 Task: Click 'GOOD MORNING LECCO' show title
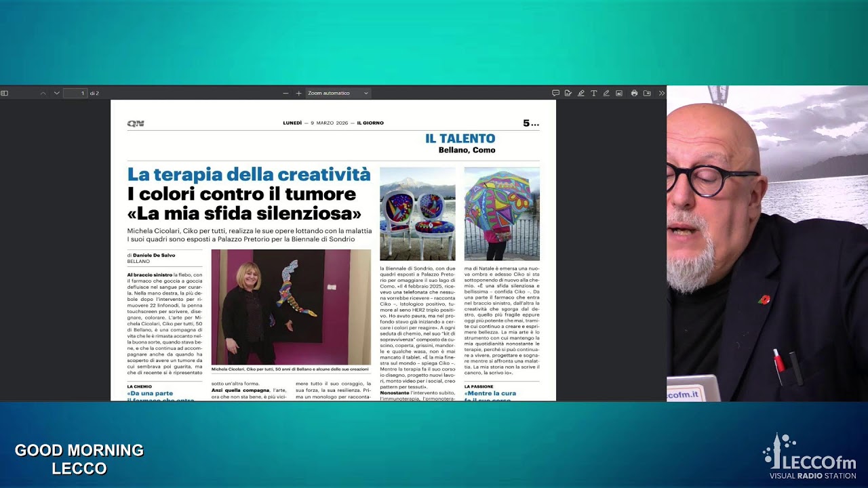[x=79, y=460]
